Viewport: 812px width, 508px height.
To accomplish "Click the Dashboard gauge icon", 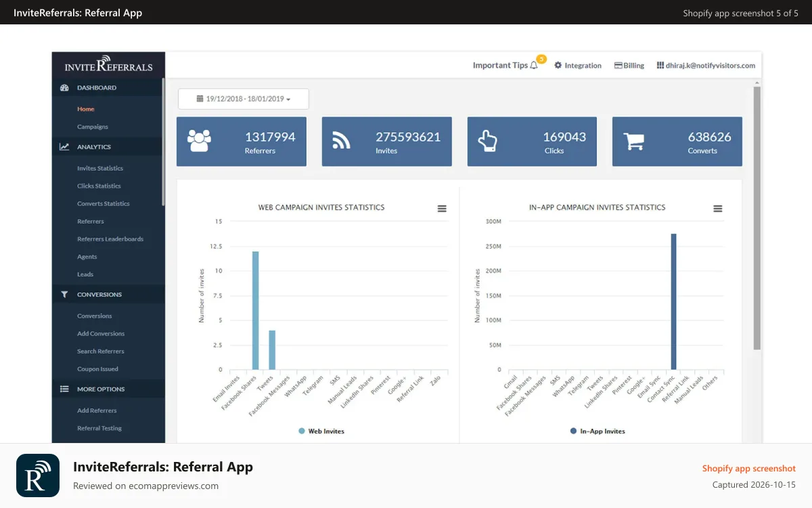I will point(64,88).
